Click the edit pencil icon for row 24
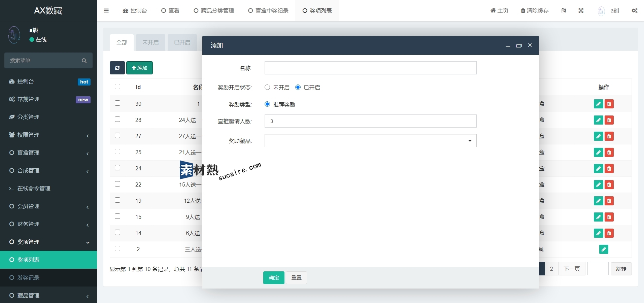 pyautogui.click(x=598, y=168)
